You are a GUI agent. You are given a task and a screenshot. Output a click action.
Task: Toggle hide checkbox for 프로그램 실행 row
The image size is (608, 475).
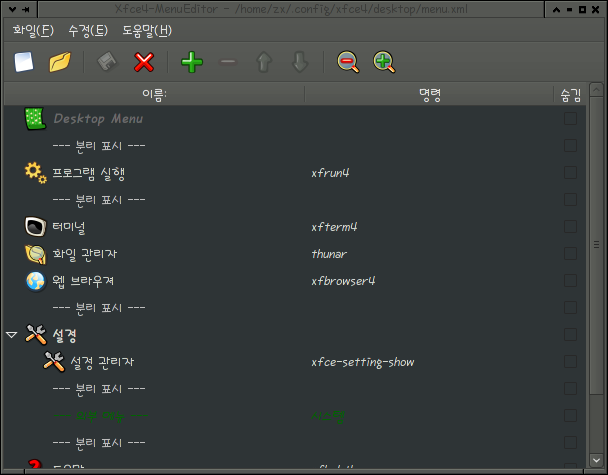[x=570, y=173]
